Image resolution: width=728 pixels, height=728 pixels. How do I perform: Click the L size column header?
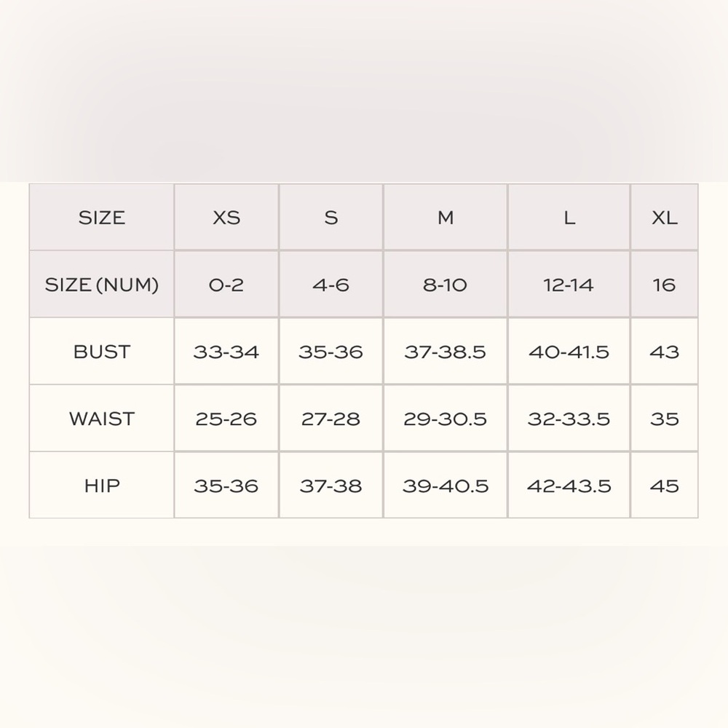(569, 217)
